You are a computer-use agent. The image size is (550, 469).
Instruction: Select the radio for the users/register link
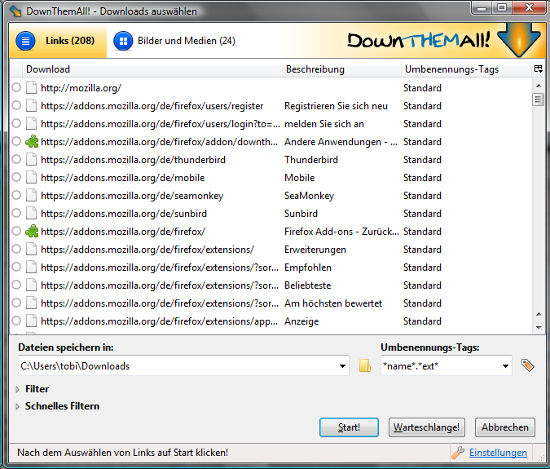pos(16,105)
